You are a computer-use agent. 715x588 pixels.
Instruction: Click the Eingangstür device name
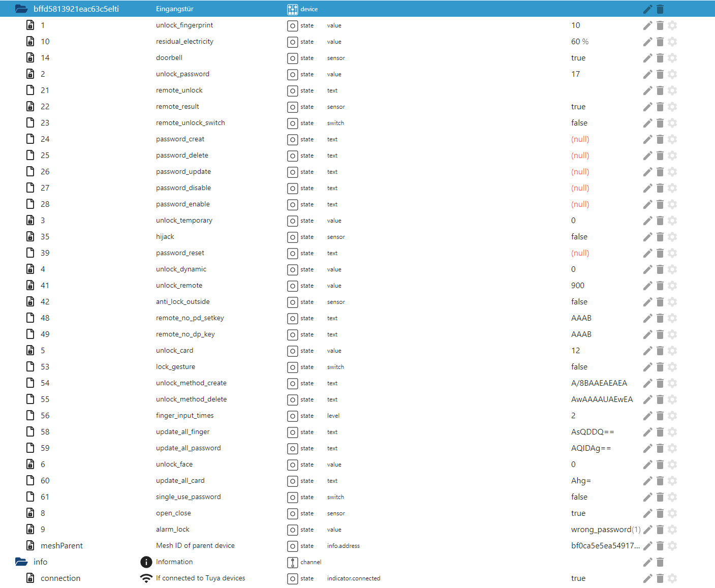click(175, 9)
